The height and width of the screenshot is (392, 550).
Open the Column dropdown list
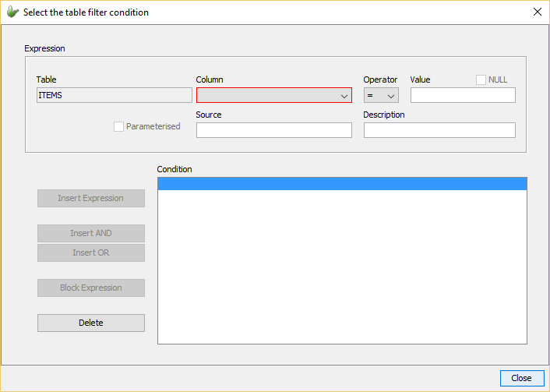tap(273, 95)
